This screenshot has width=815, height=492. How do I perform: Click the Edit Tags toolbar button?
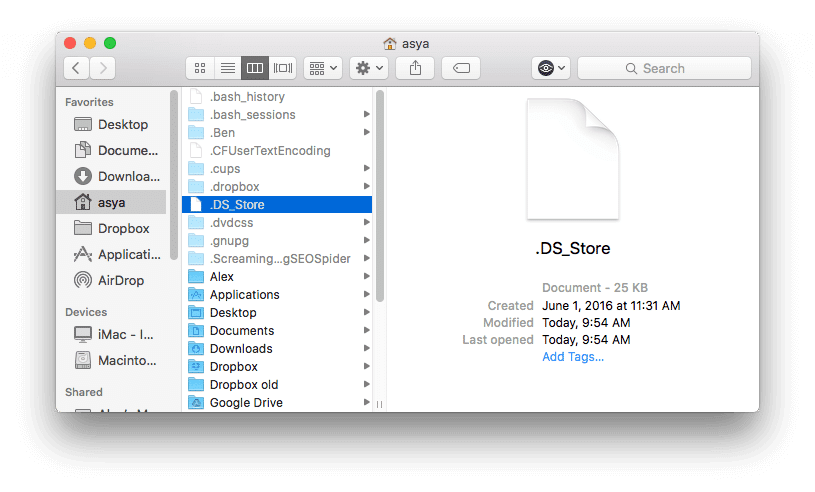point(461,68)
